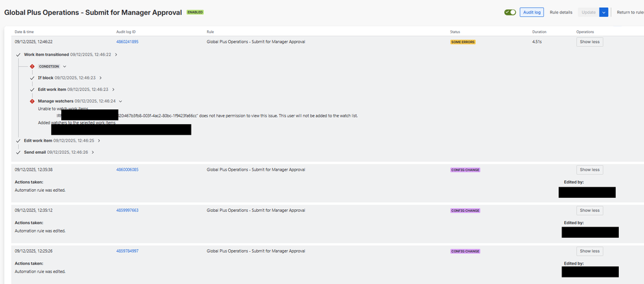644x284 pixels.
Task: Click the Operations column header
Action: click(x=585, y=32)
